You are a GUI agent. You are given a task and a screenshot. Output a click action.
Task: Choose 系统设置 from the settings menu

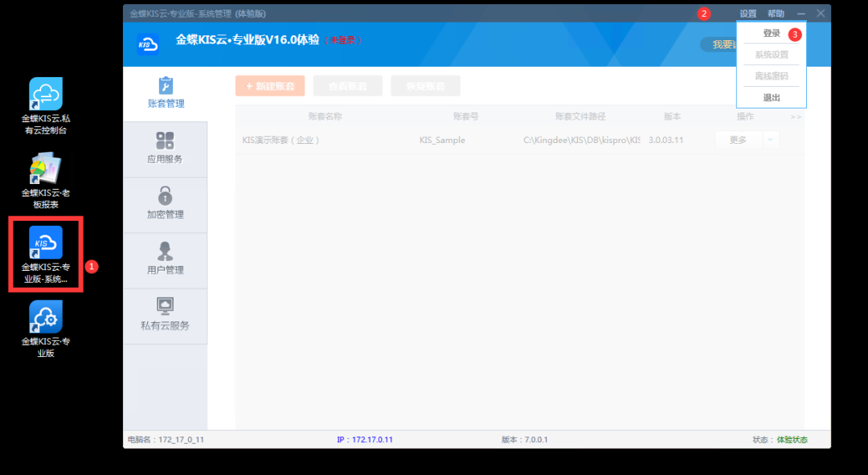coord(771,55)
